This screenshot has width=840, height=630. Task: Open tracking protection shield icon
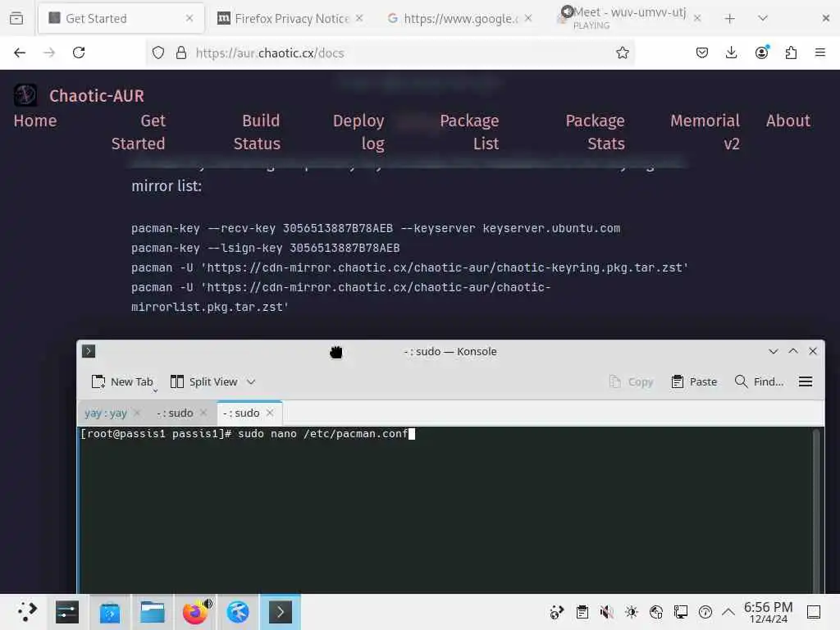158,52
